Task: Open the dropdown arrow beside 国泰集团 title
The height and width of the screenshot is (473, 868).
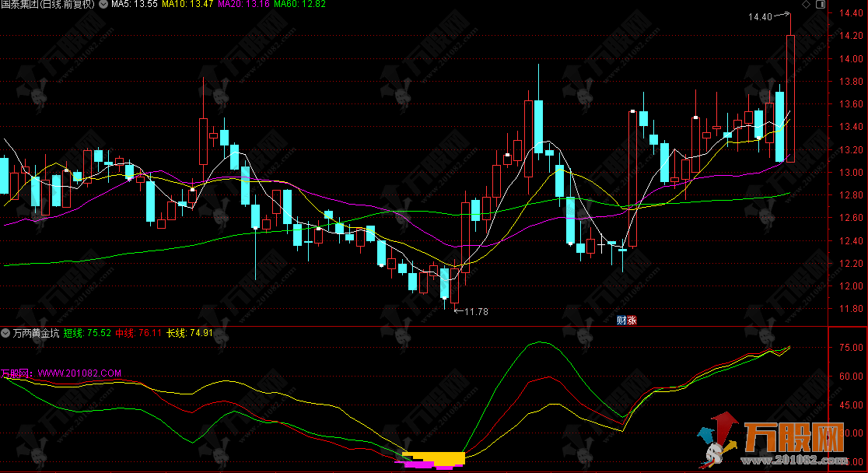Action: pyautogui.click(x=103, y=5)
